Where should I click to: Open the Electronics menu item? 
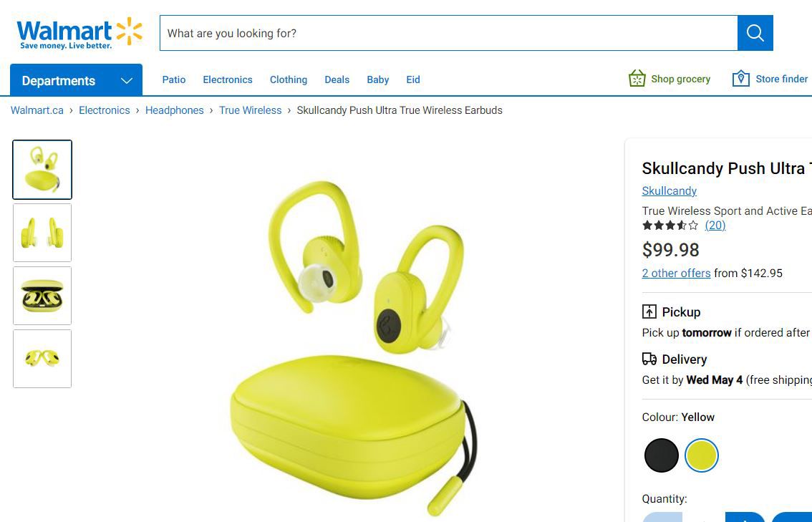point(228,79)
